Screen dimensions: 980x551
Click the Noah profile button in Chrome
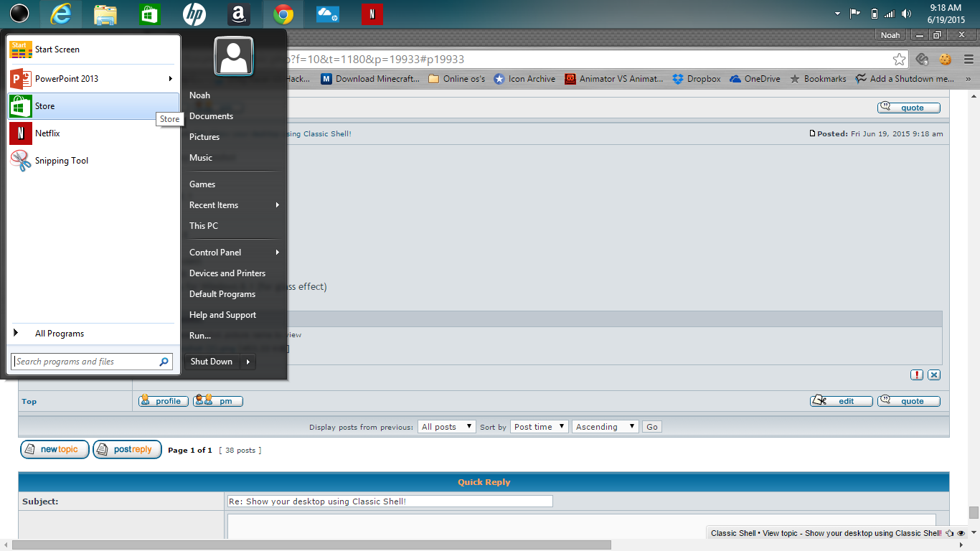click(890, 35)
